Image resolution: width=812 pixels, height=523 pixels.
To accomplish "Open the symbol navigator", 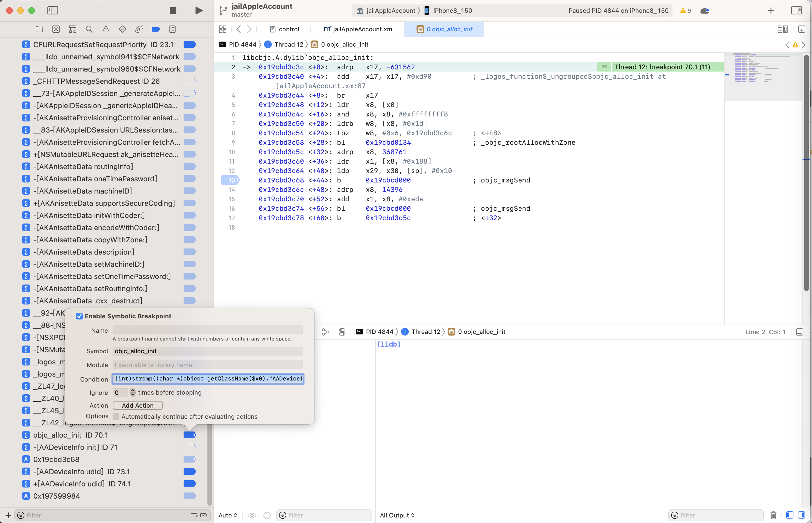I will pos(73,29).
